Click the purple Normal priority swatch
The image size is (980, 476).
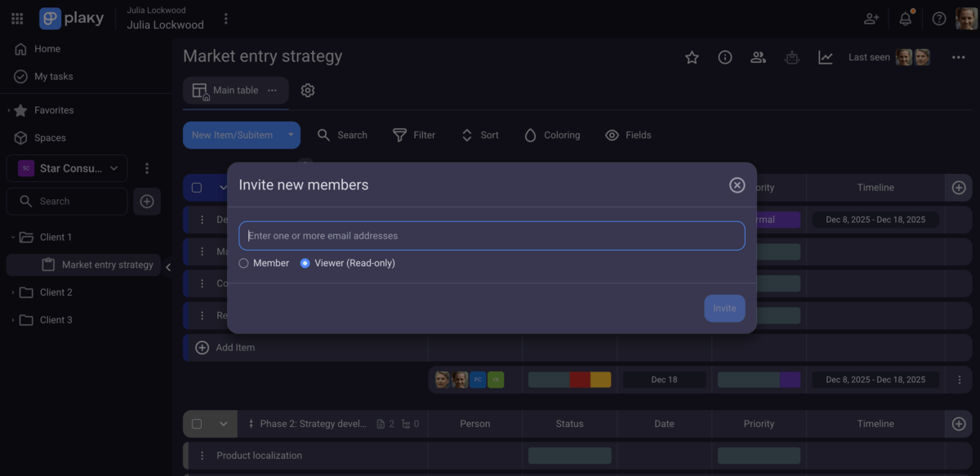(778, 219)
